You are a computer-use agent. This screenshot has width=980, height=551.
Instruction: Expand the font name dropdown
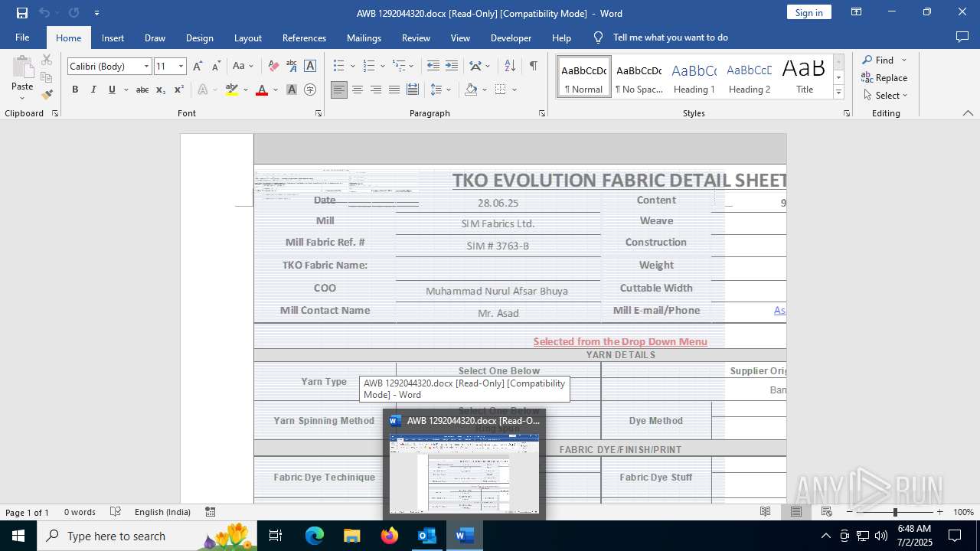point(146,67)
